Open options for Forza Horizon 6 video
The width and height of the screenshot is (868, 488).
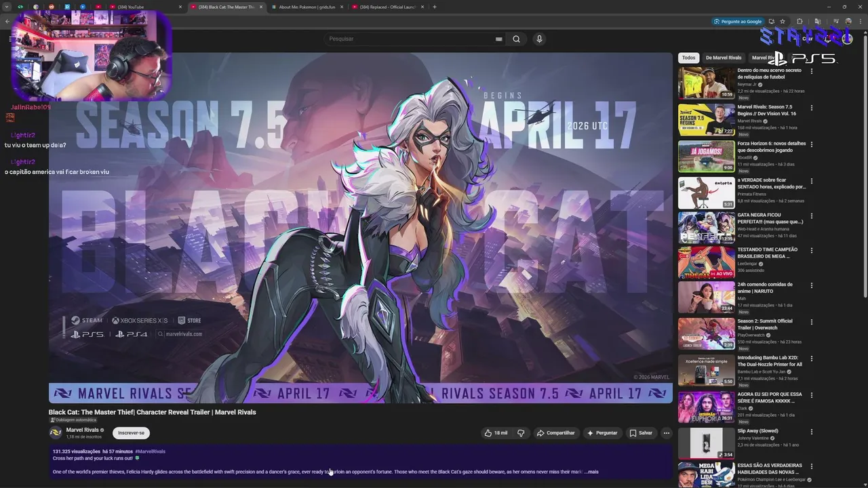click(811, 144)
